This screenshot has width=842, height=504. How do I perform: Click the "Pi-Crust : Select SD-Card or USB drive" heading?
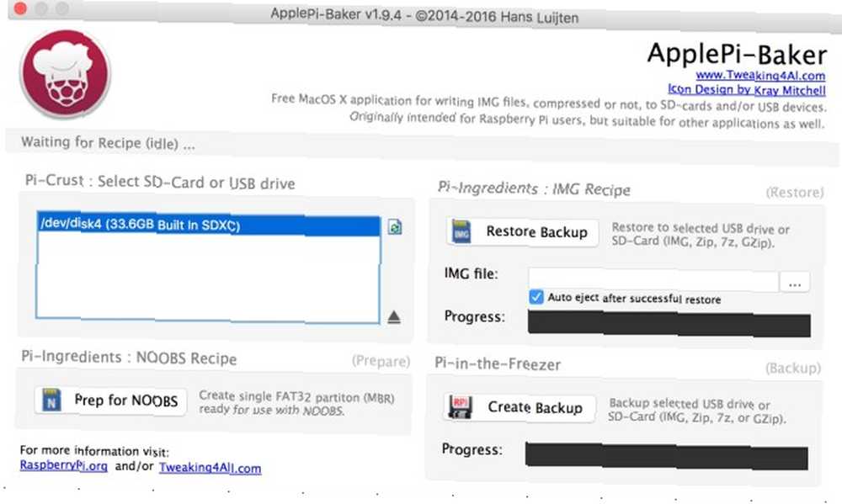(x=160, y=182)
